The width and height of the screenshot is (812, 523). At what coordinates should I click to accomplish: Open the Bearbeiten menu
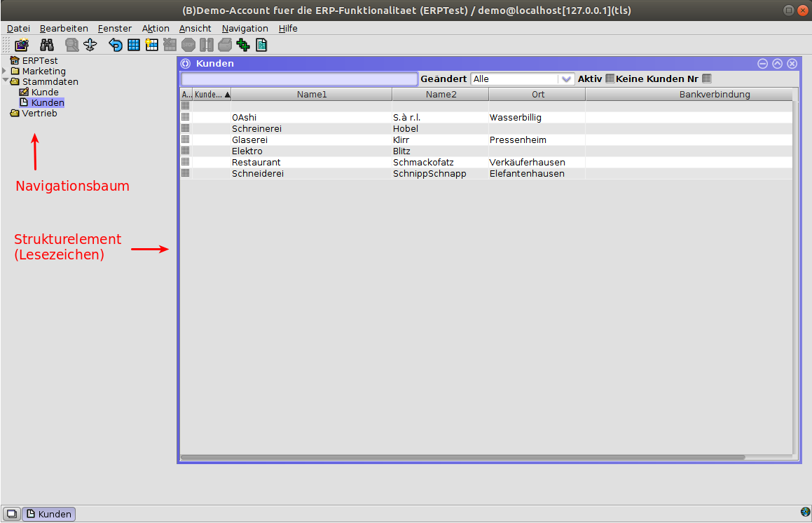pos(64,28)
